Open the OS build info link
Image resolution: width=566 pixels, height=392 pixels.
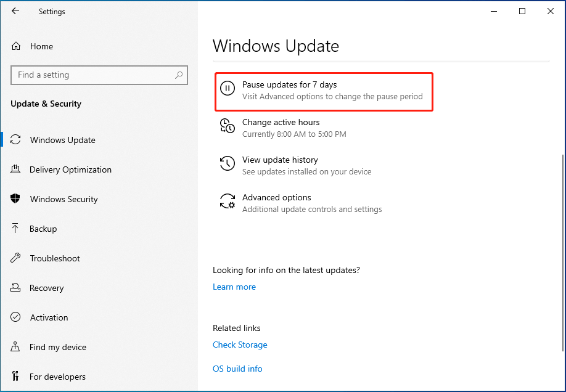237,369
